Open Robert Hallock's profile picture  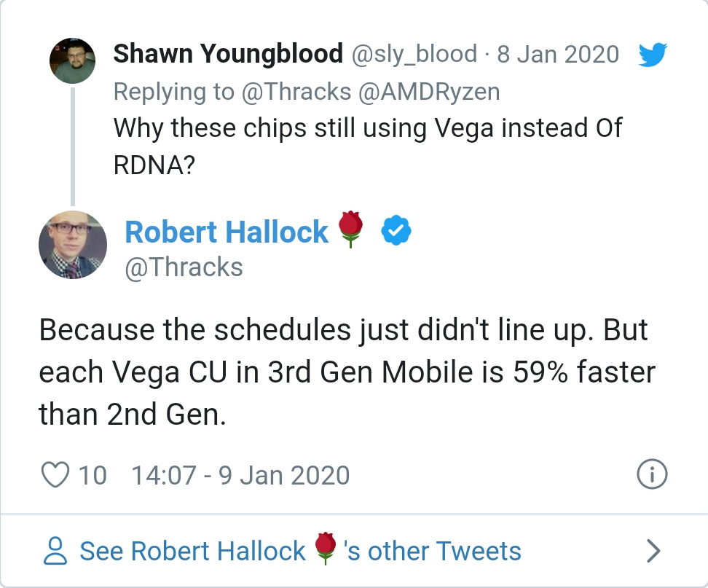[x=73, y=245]
